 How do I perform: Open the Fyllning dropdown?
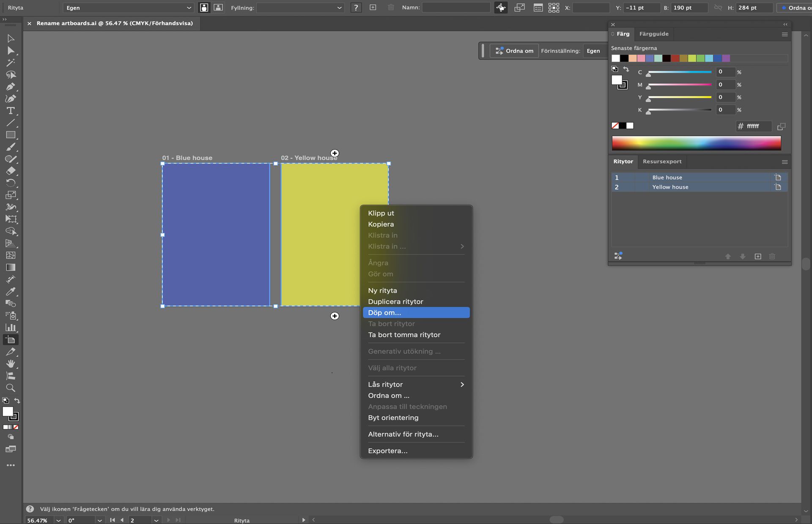pyautogui.click(x=300, y=8)
